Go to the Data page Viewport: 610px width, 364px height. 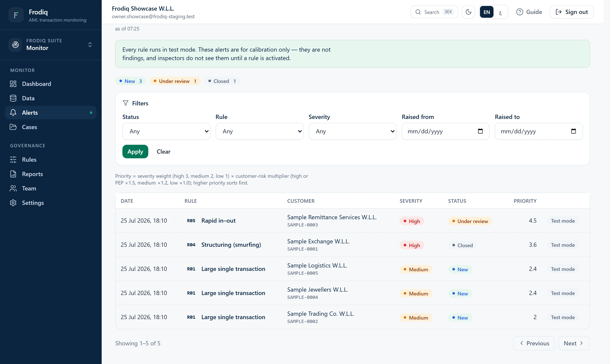click(x=51, y=98)
